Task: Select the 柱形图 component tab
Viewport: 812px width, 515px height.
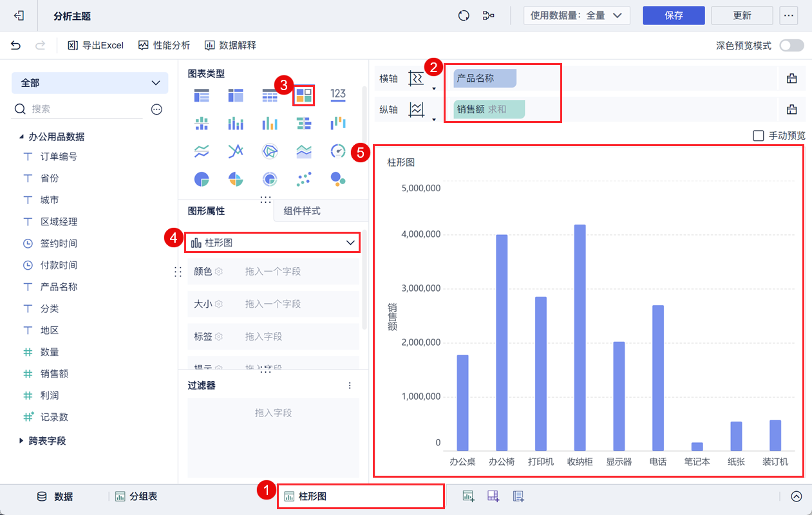Action: pyautogui.click(x=361, y=496)
